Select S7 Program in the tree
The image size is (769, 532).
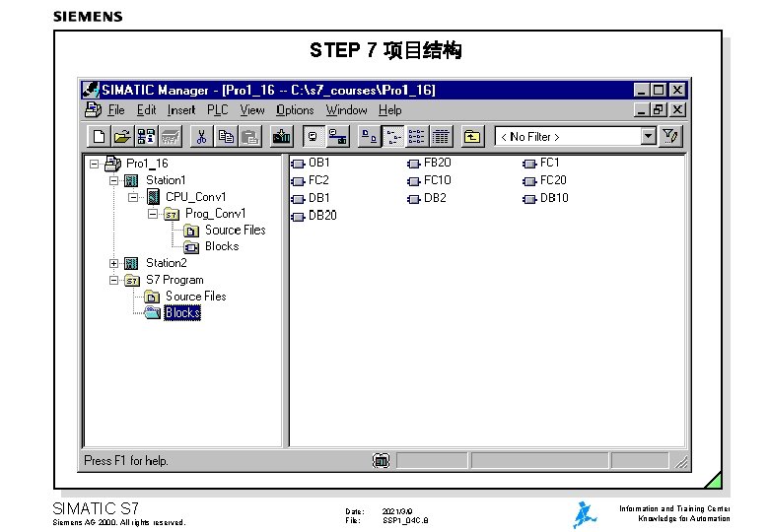175,280
